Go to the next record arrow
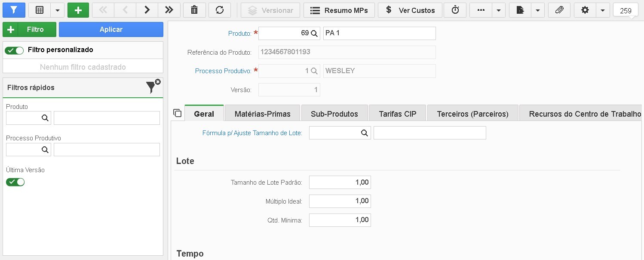 coord(147,10)
